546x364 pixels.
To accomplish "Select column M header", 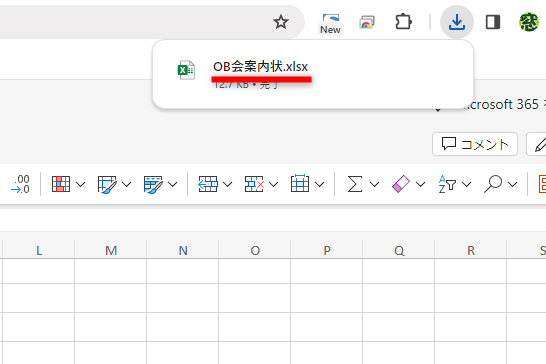I will tap(111, 250).
